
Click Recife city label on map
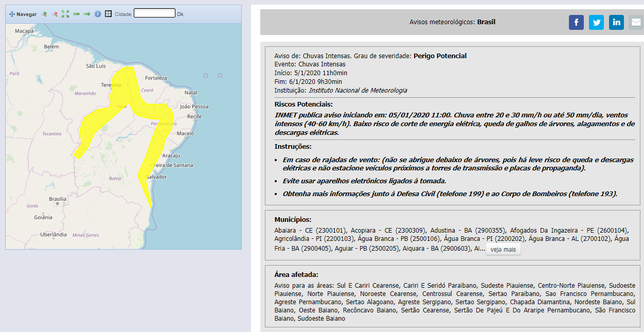[194, 117]
